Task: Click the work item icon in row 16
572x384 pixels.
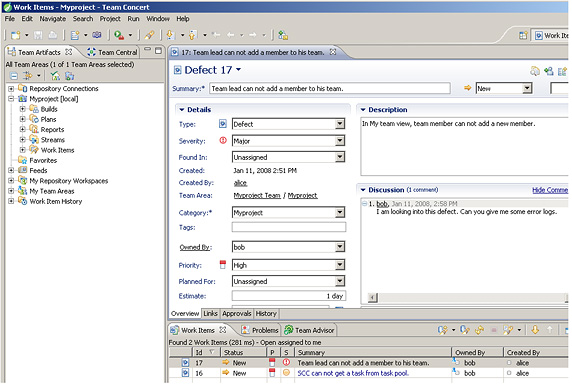Action: [185, 373]
